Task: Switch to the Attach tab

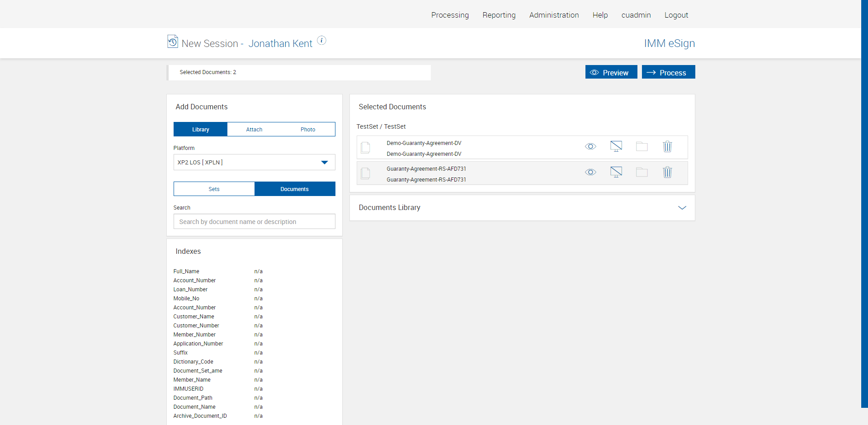Action: click(254, 130)
